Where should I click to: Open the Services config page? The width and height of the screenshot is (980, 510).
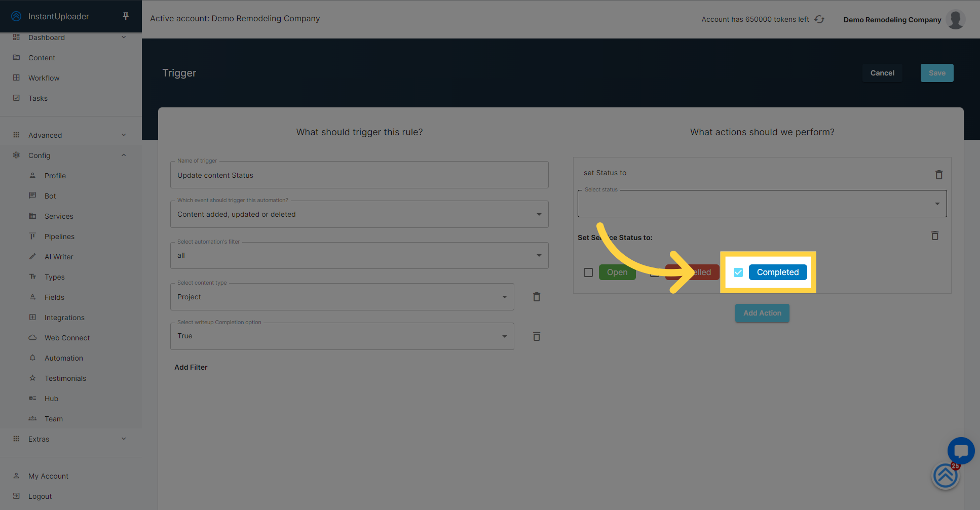pyautogui.click(x=59, y=216)
